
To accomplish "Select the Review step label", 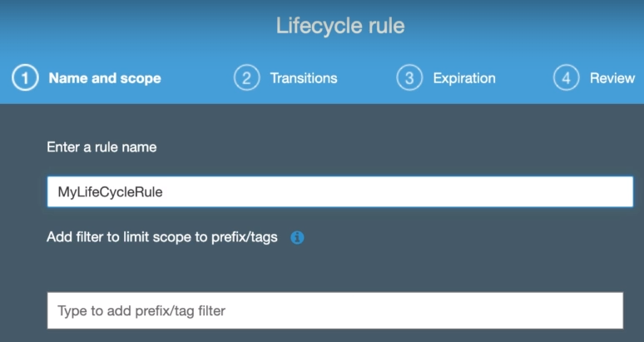I will (612, 78).
